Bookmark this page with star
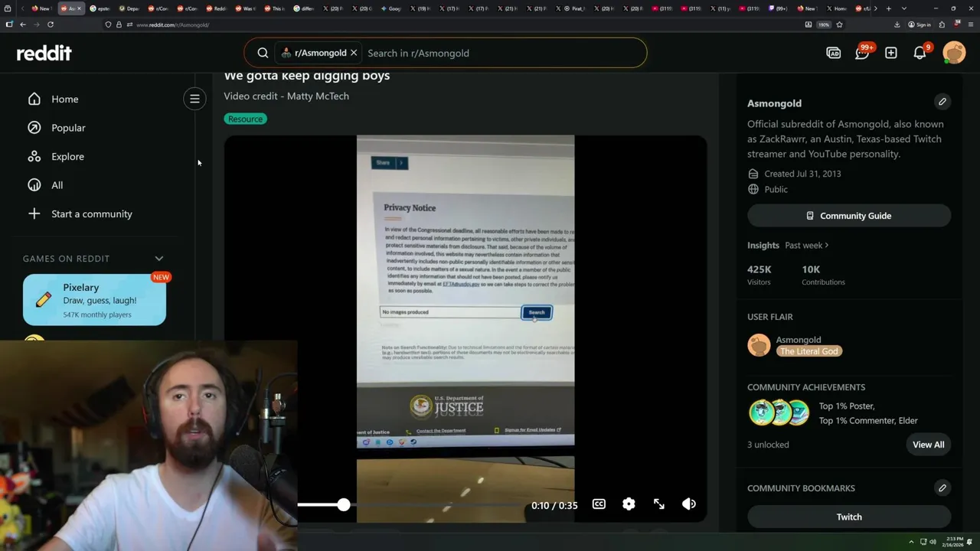The width and height of the screenshot is (980, 551). (x=839, y=24)
